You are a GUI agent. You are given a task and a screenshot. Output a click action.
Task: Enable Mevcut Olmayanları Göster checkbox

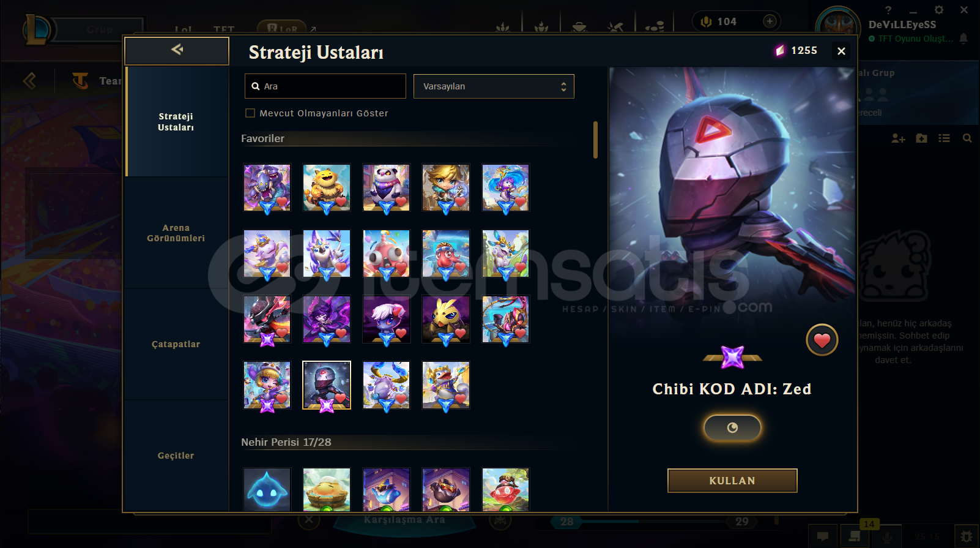tap(250, 113)
